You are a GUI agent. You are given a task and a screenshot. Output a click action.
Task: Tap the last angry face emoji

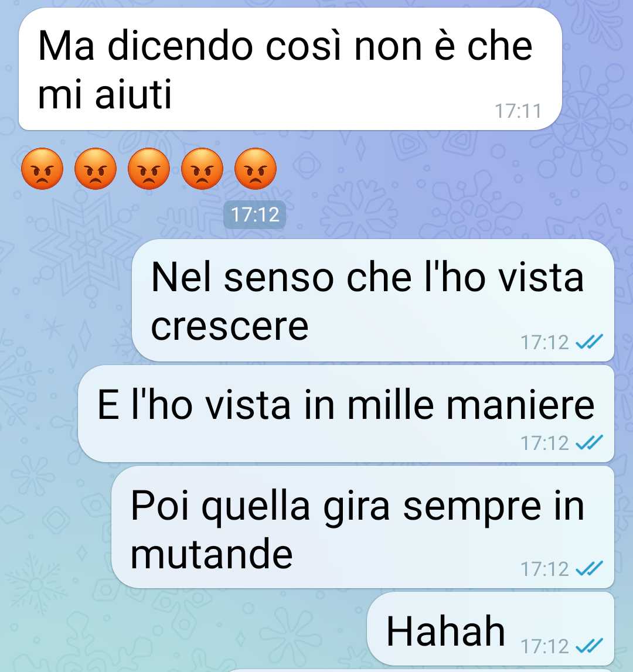(256, 169)
